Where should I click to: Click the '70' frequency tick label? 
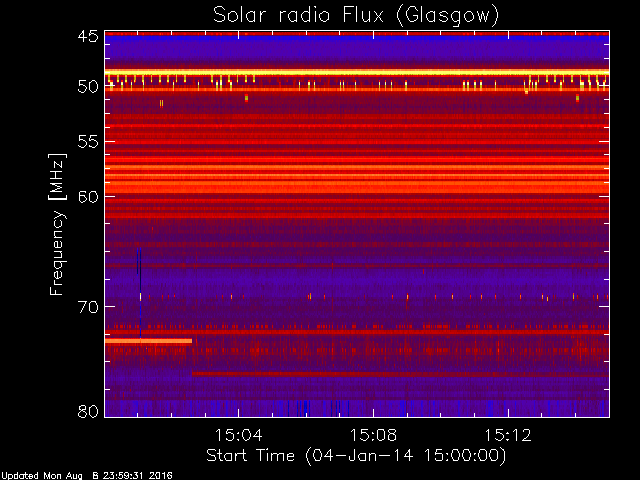click(x=88, y=307)
